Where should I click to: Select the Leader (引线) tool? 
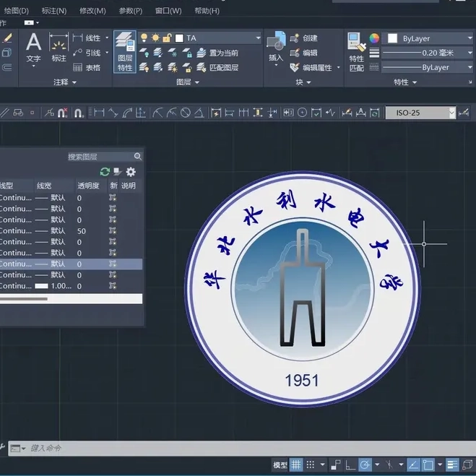[87, 53]
